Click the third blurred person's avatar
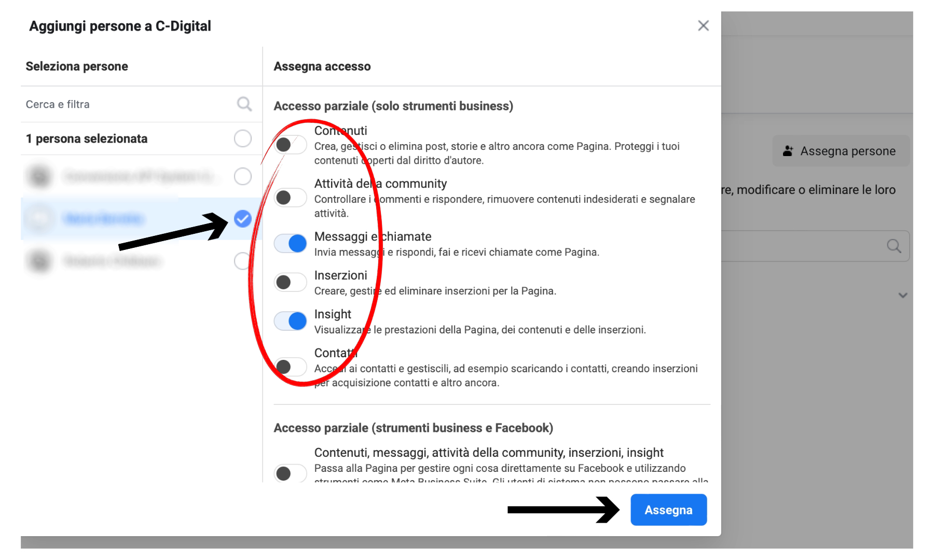934x560 pixels. [40, 261]
